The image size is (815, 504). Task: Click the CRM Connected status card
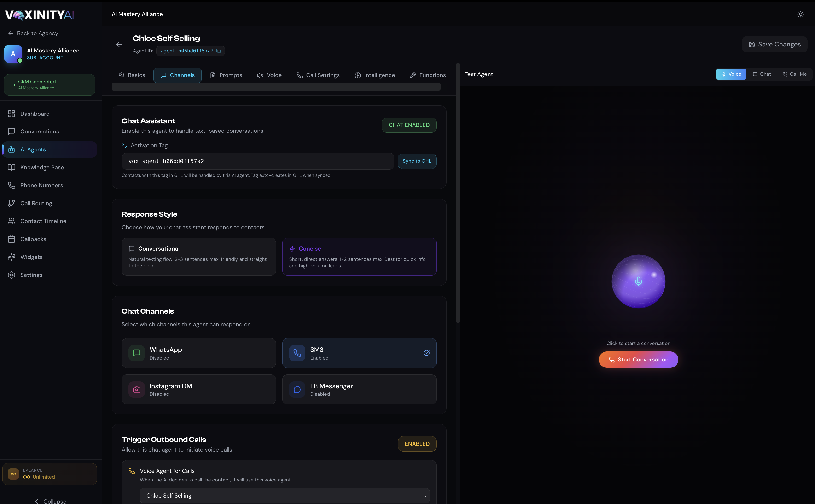pos(49,85)
